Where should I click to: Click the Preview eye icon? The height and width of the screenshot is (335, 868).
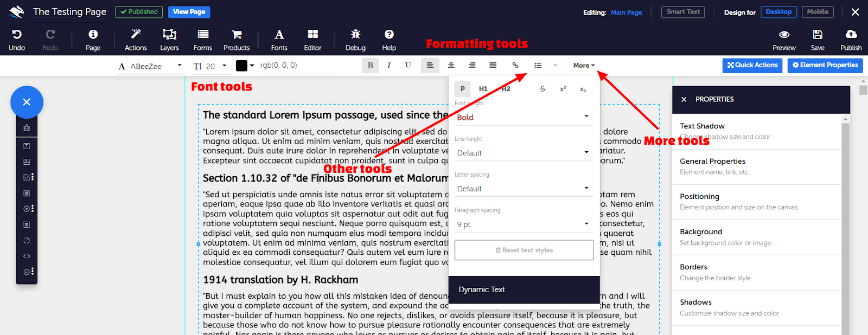coord(784,35)
